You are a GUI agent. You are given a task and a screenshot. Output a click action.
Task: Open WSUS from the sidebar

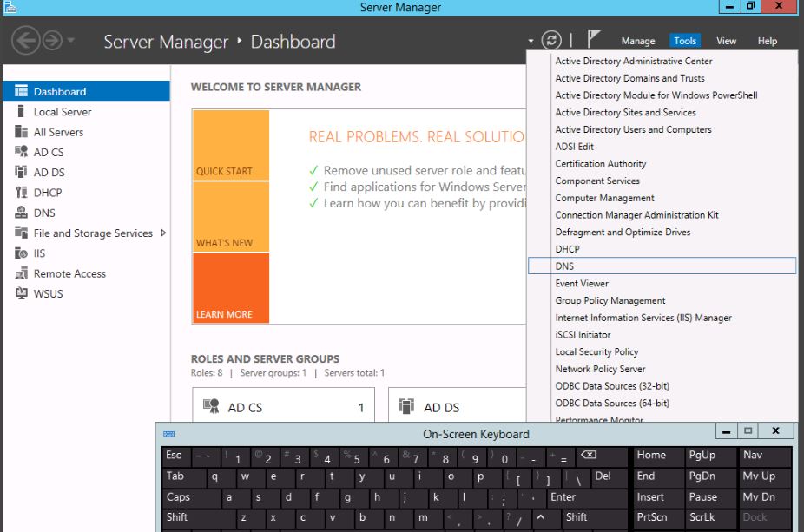point(48,293)
